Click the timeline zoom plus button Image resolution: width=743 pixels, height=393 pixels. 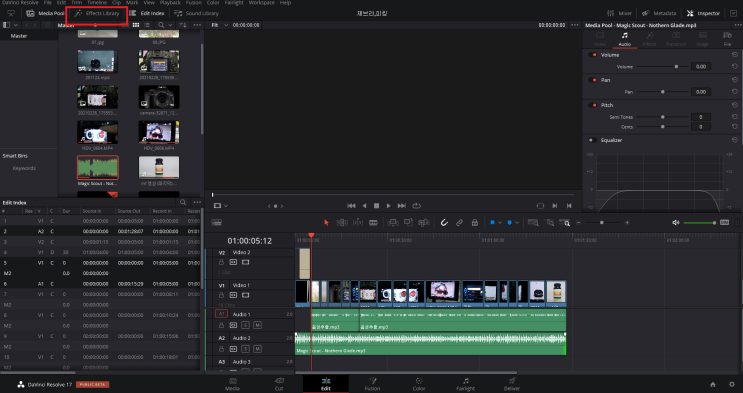[627, 222]
